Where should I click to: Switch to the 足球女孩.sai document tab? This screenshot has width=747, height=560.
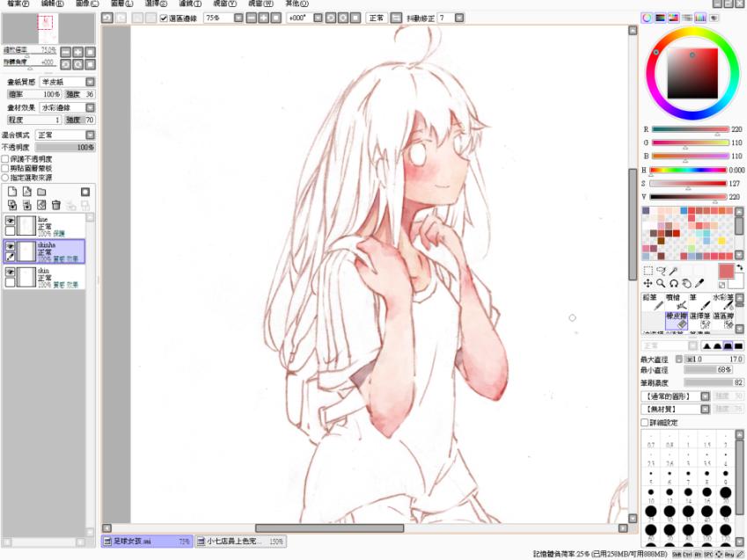click(x=147, y=542)
